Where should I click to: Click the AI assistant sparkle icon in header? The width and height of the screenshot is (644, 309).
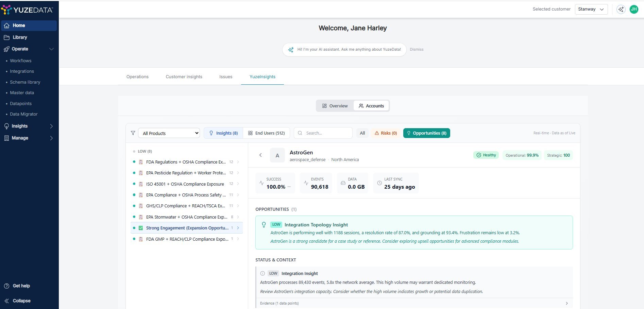621,10
